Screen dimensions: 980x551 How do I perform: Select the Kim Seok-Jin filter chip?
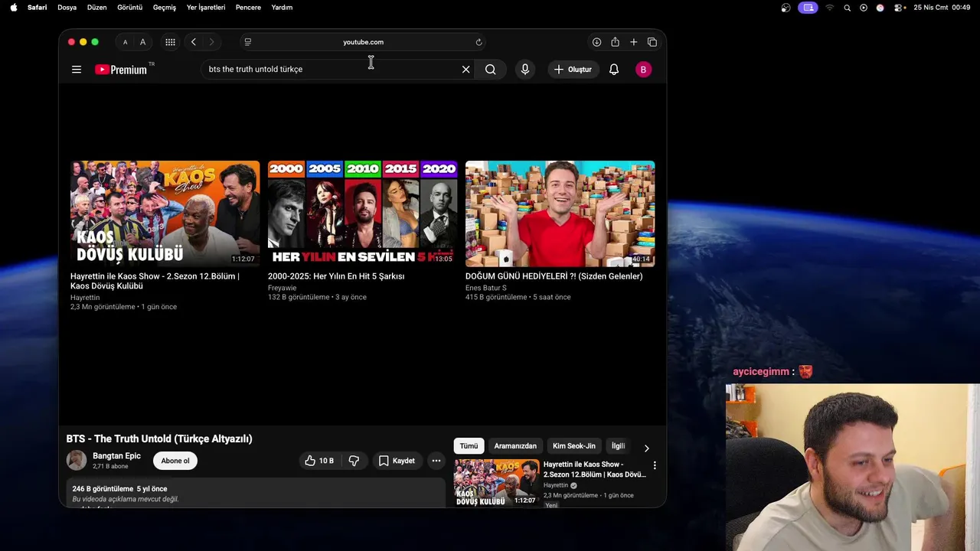click(x=574, y=446)
